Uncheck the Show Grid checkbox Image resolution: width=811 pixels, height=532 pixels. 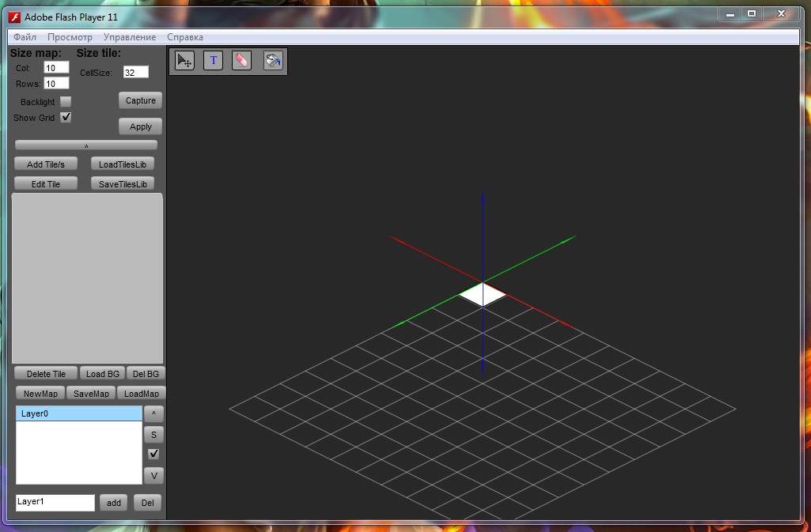(x=66, y=117)
